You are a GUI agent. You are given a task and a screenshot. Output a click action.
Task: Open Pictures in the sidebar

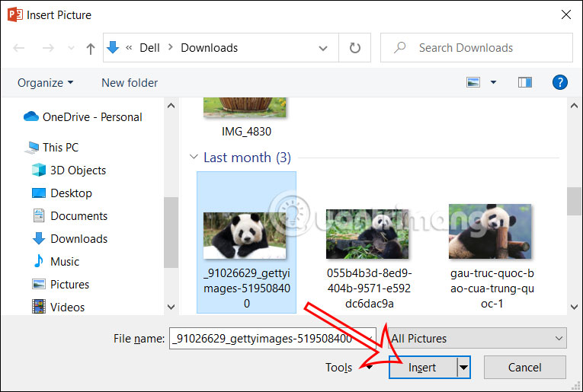61,285
